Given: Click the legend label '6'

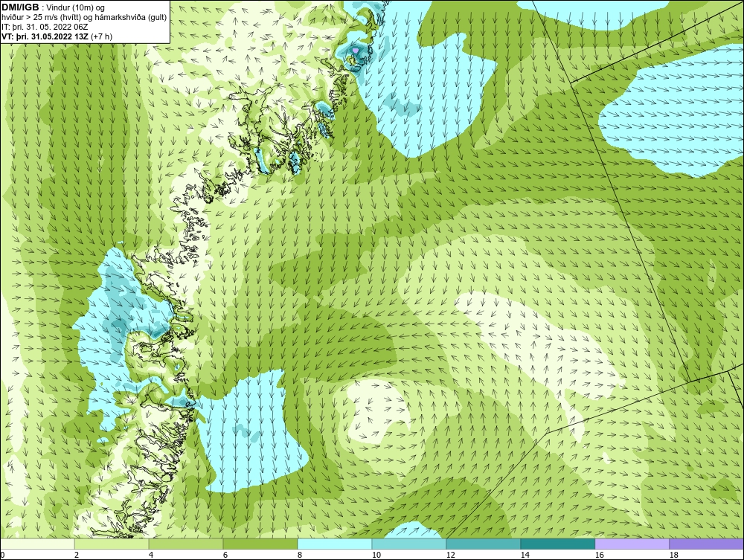Looking at the screenshot, I should coord(225,555).
